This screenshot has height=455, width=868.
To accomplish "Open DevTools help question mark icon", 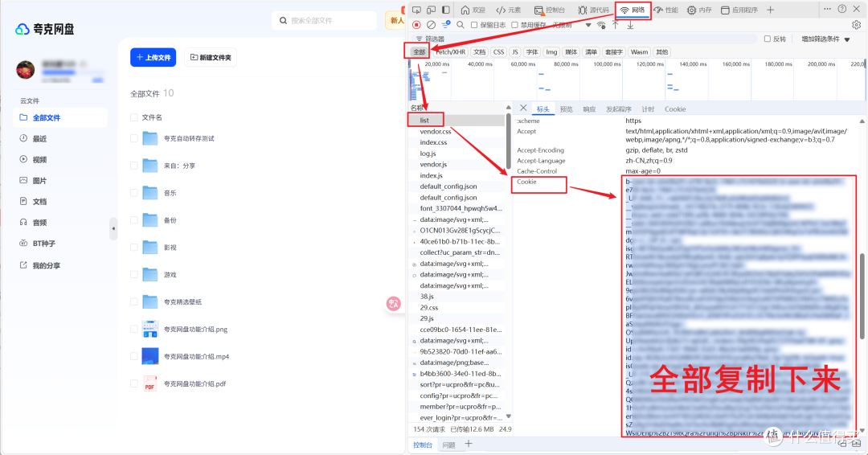I will pos(842,9).
